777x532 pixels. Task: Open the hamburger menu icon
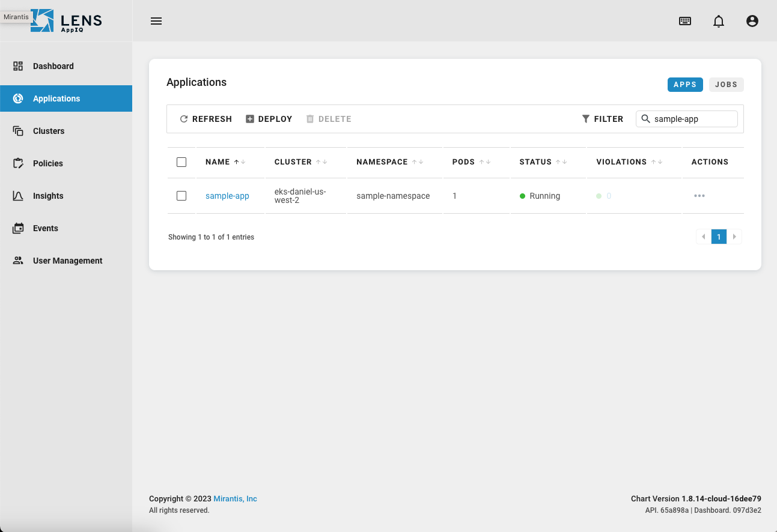(156, 21)
